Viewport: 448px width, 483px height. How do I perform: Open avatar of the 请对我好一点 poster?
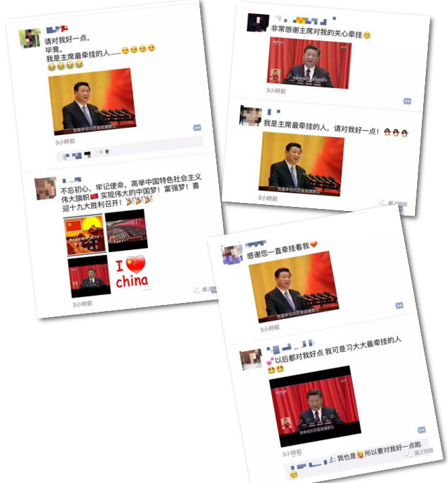pyautogui.click(x=30, y=38)
